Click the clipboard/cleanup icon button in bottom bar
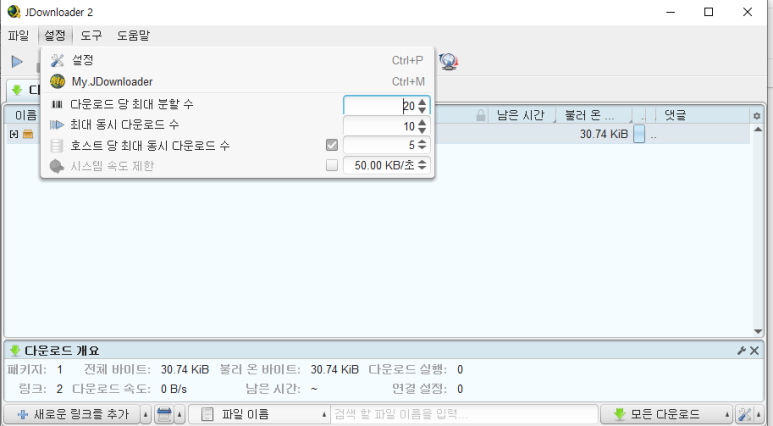 [164, 414]
